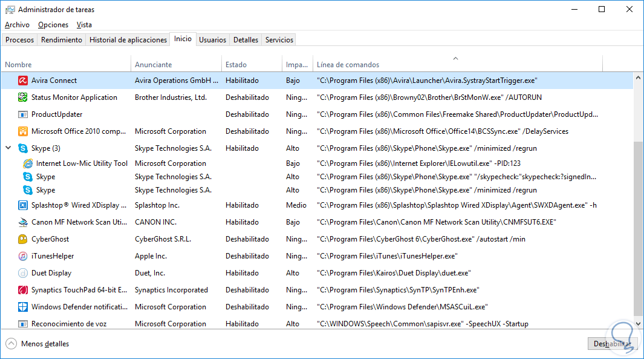Screen dimensions: 644x359
Task: Click Brother Industries, Ltd. publisher cell
Action: click(171, 97)
